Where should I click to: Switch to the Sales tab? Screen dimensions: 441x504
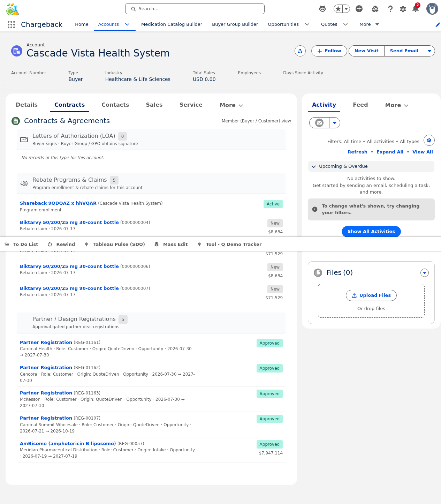154,105
